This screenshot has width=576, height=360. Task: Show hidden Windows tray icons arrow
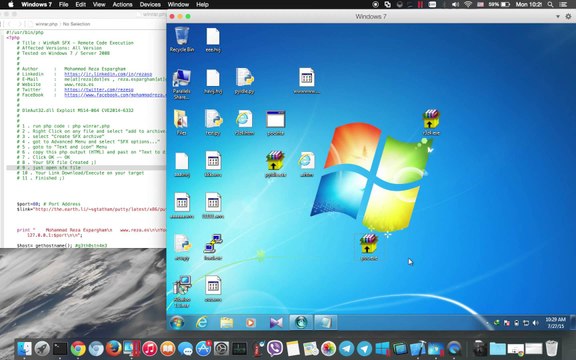point(488,323)
